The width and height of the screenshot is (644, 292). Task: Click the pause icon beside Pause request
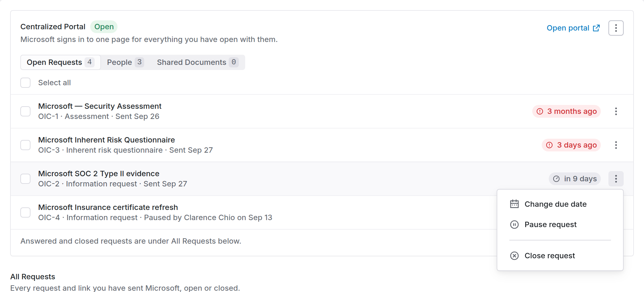pos(514,225)
